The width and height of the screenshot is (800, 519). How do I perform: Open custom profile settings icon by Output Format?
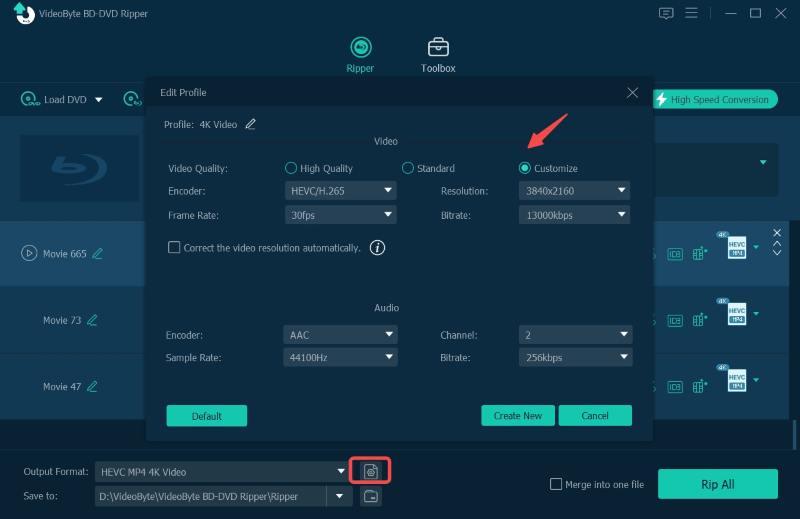pyautogui.click(x=370, y=471)
